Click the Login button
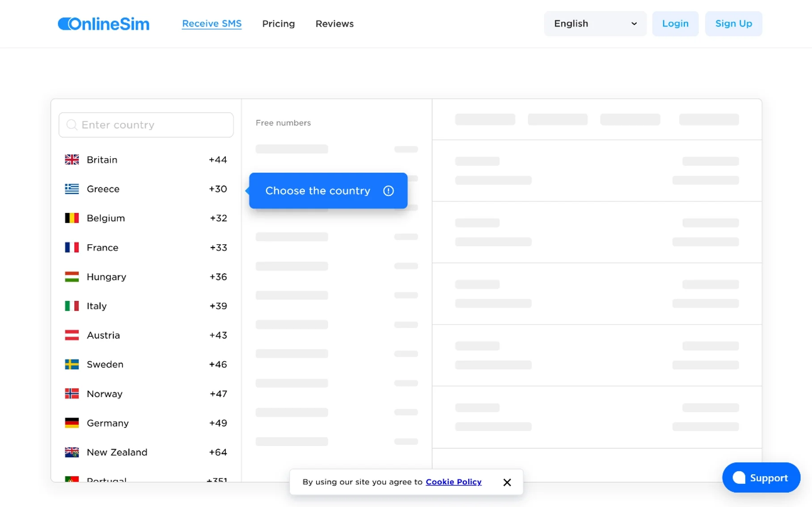 [675, 24]
